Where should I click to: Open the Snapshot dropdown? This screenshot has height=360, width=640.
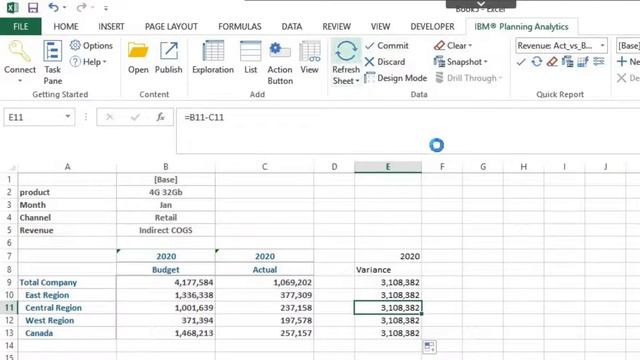461,62
